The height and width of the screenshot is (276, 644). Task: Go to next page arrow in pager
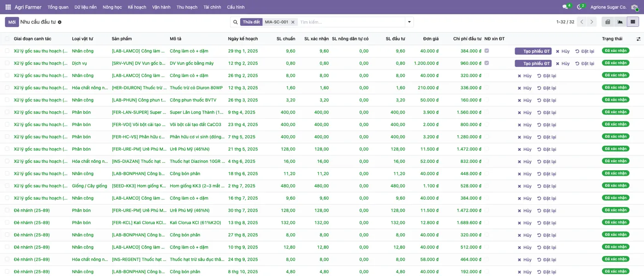tap(592, 22)
